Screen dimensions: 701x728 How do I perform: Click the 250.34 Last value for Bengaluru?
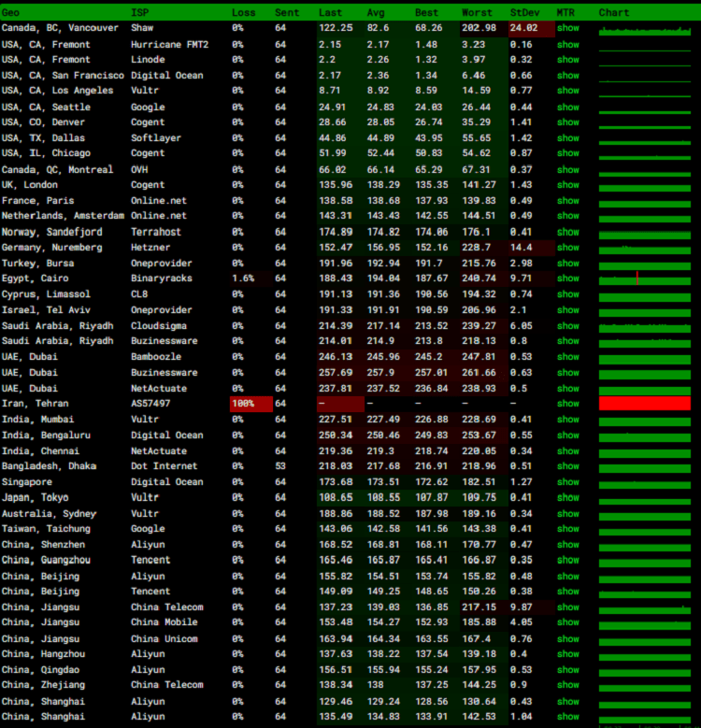(x=336, y=435)
